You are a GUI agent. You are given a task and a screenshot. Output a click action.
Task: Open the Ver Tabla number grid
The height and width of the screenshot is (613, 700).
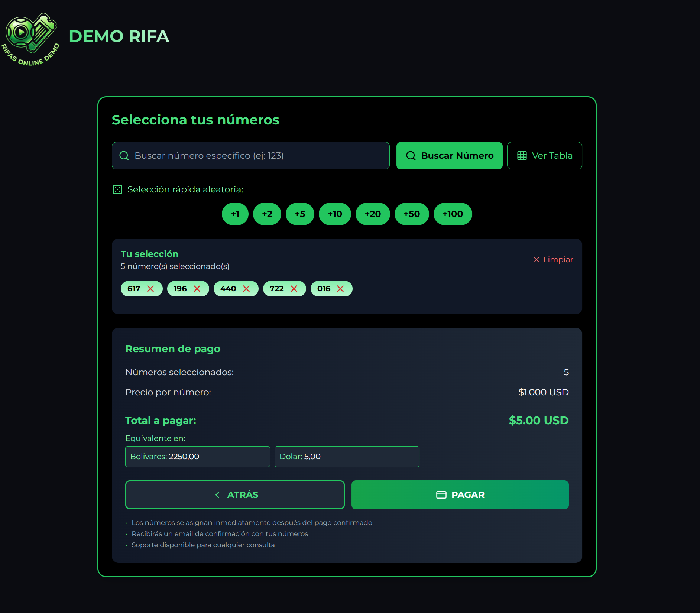(x=544, y=156)
